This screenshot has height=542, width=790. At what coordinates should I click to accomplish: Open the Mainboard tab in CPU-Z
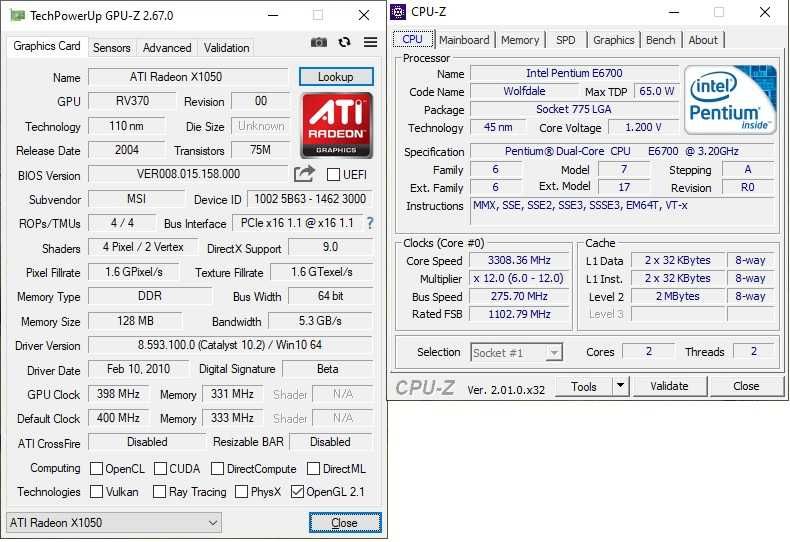point(464,40)
